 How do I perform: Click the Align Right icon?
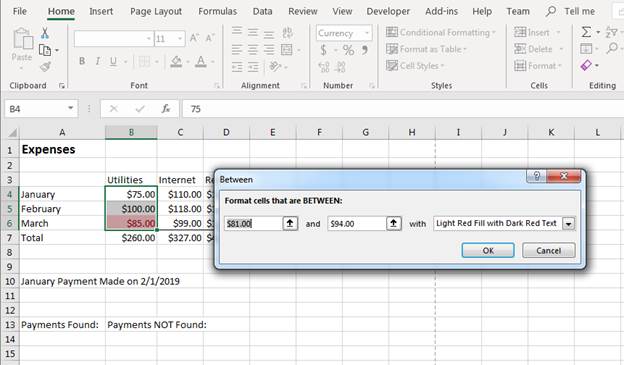click(x=269, y=50)
